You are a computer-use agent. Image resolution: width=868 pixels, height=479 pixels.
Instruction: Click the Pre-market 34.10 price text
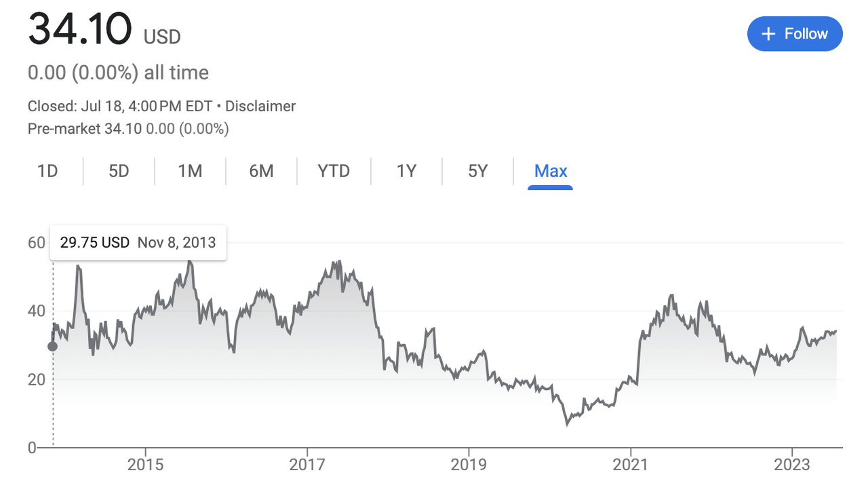pyautogui.click(x=128, y=128)
